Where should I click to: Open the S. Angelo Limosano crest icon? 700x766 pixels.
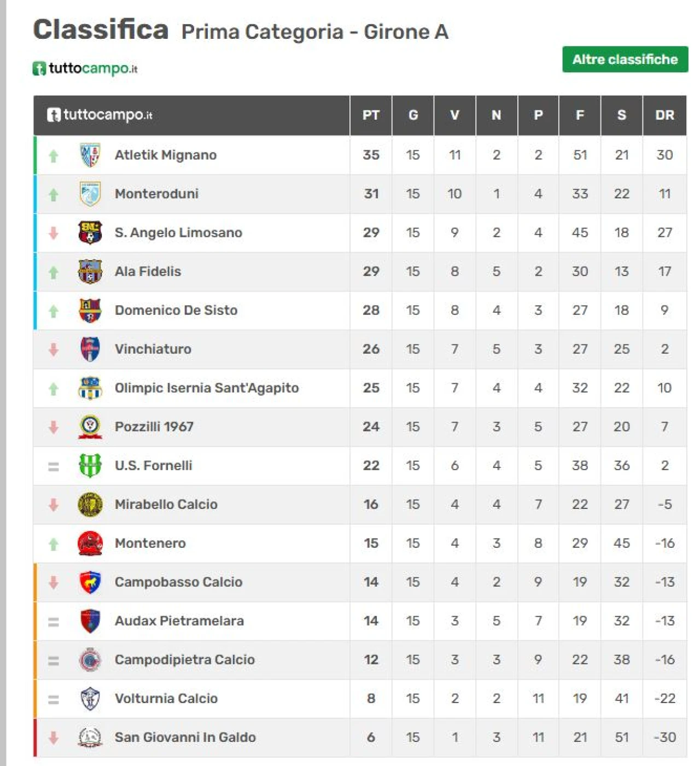[x=90, y=233]
